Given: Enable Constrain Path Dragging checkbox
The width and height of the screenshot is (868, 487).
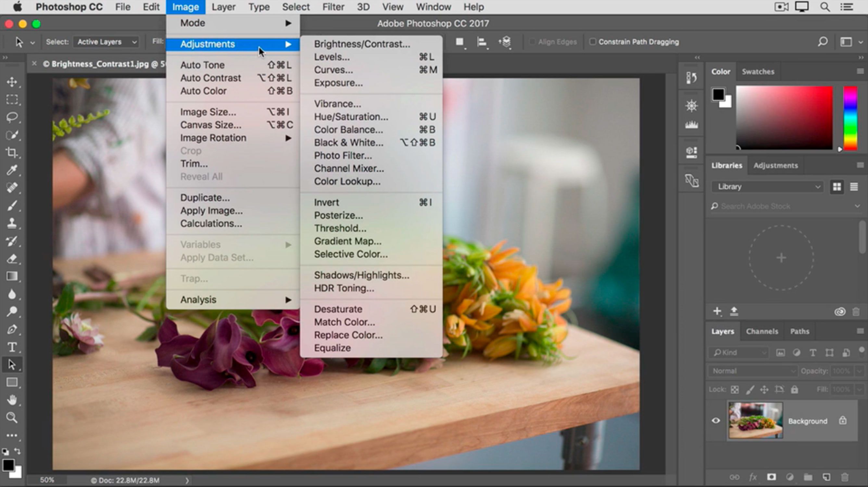Looking at the screenshot, I should pos(591,41).
